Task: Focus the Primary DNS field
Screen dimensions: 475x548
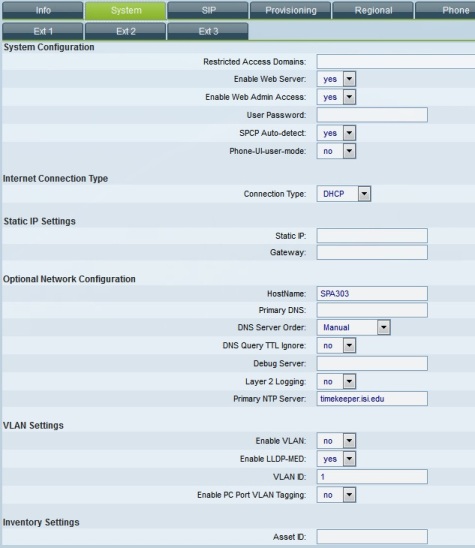Action: point(372,310)
